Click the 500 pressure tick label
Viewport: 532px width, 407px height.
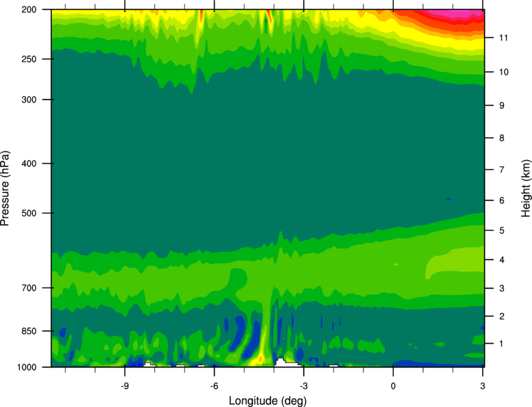(29, 213)
